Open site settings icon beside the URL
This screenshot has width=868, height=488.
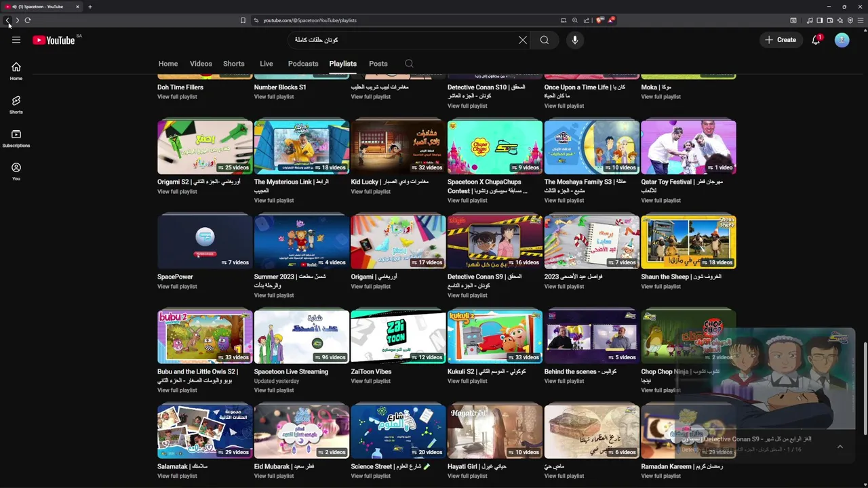(256, 20)
